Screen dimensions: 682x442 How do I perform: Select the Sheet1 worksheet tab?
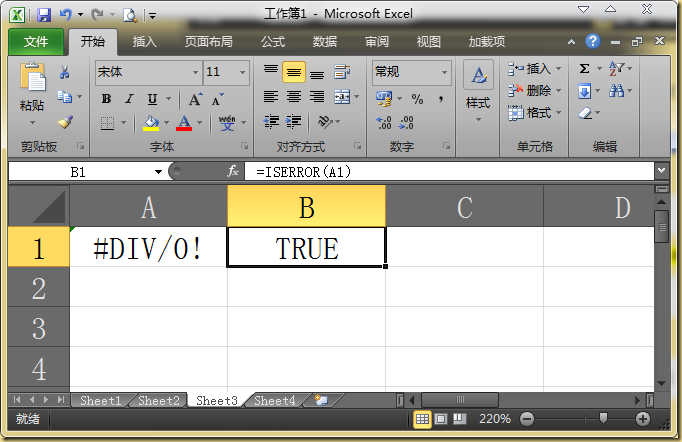click(x=100, y=401)
